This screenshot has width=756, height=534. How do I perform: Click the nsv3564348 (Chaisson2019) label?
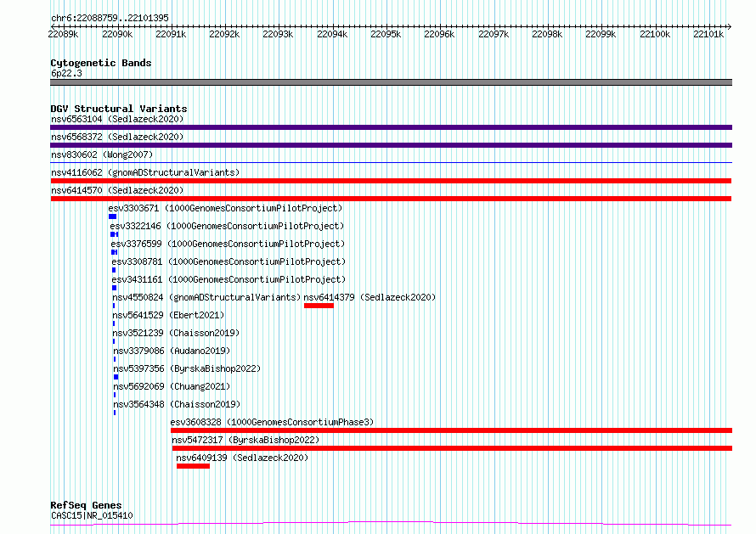pyautogui.click(x=177, y=404)
